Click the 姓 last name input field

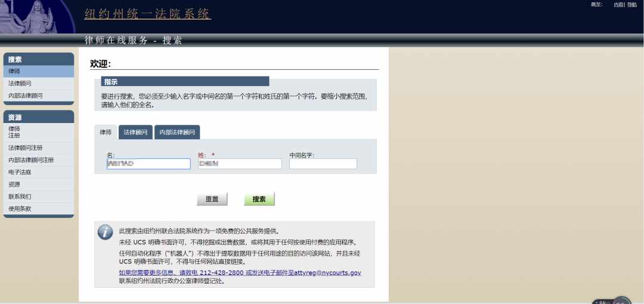[x=240, y=164]
